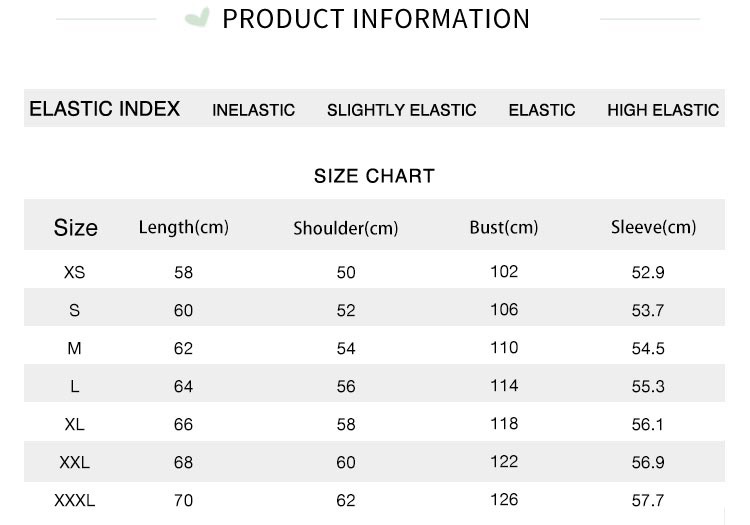Click the shoulder value 52
The height and width of the screenshot is (525, 750).
tap(346, 310)
